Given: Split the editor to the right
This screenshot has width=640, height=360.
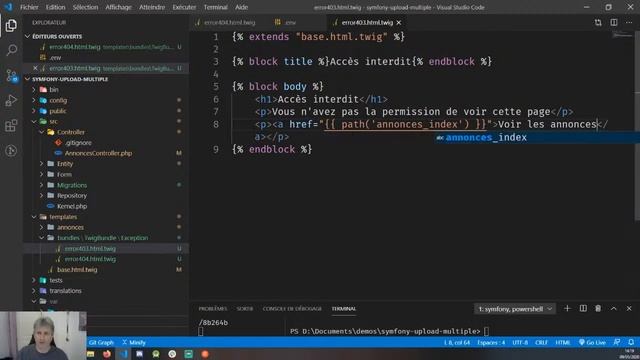Looking at the screenshot, I should pos(613,22).
